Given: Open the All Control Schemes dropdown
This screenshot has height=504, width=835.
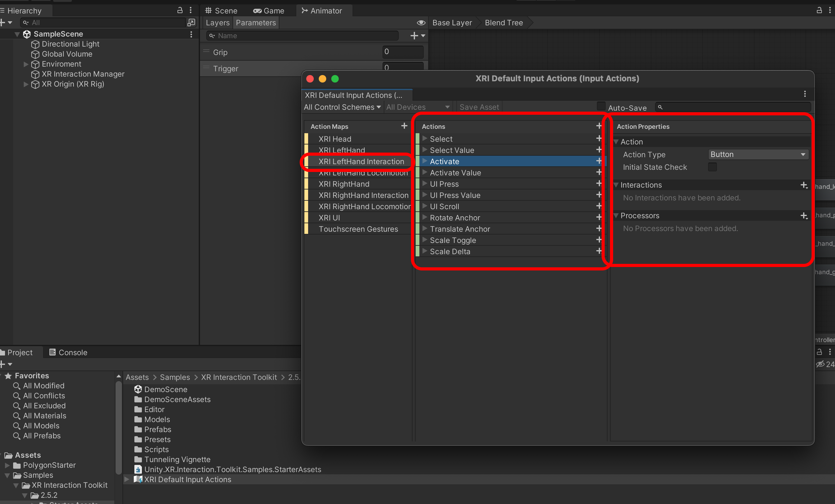Looking at the screenshot, I should click(x=342, y=107).
